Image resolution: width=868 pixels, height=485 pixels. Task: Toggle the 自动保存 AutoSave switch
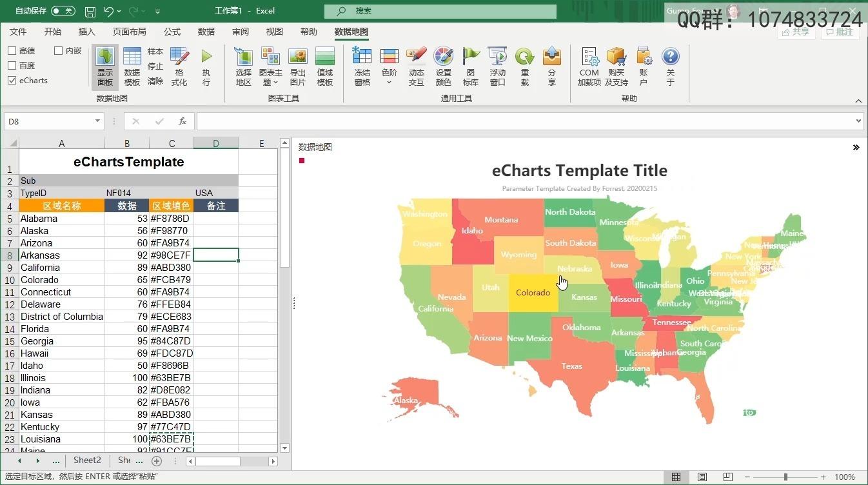tap(63, 11)
